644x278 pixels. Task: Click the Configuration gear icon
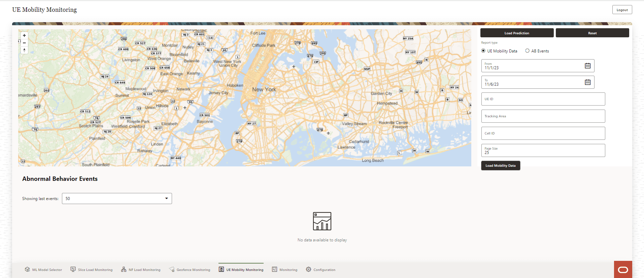308,269
